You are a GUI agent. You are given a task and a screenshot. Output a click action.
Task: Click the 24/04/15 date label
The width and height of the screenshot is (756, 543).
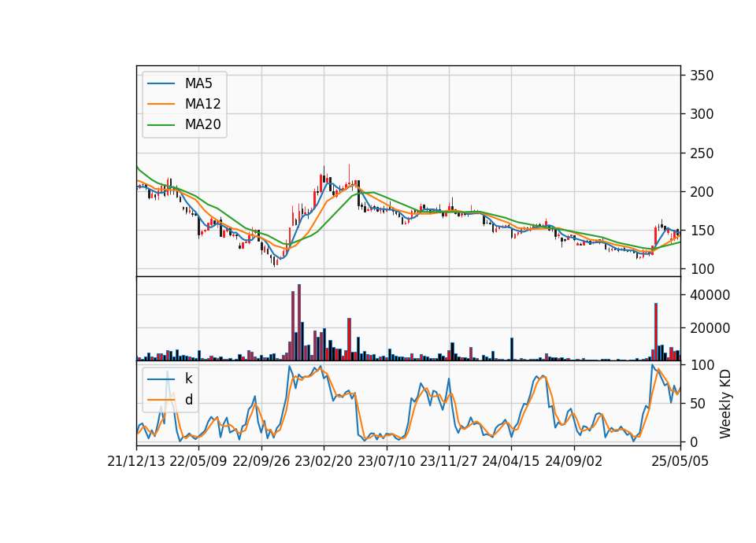510,461
